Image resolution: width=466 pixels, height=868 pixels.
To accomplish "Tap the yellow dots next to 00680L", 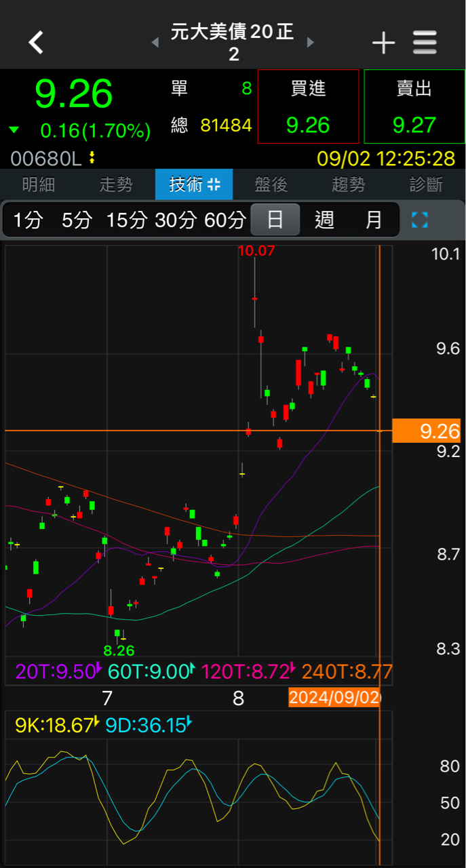I will click(x=92, y=158).
